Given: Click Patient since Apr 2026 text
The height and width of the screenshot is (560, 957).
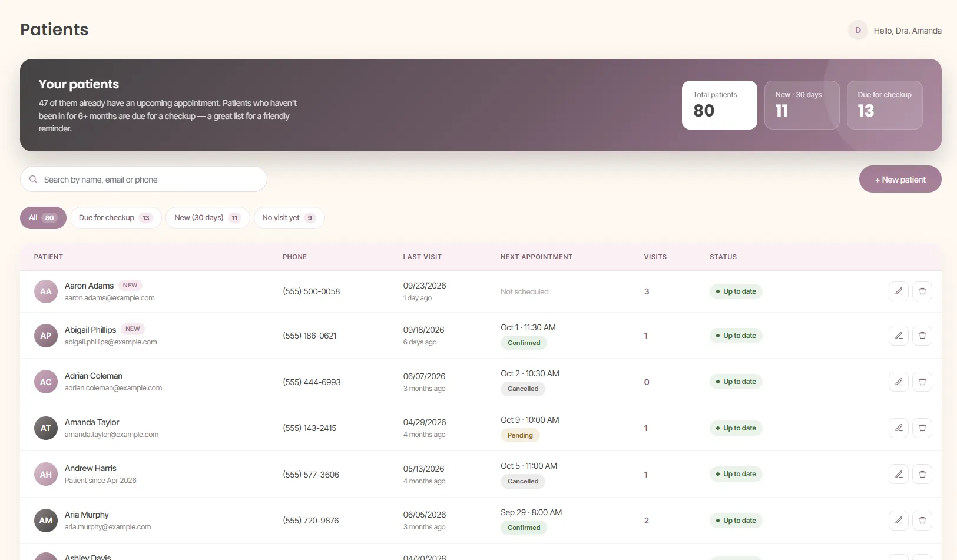Looking at the screenshot, I should [101, 481].
